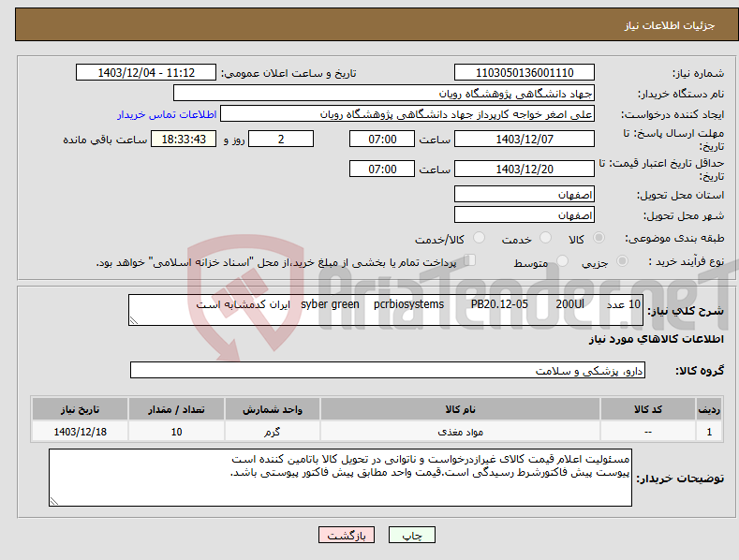Screen dimensions: 739x560
Task: Click the چاپ (print) button
Action: coord(411,535)
